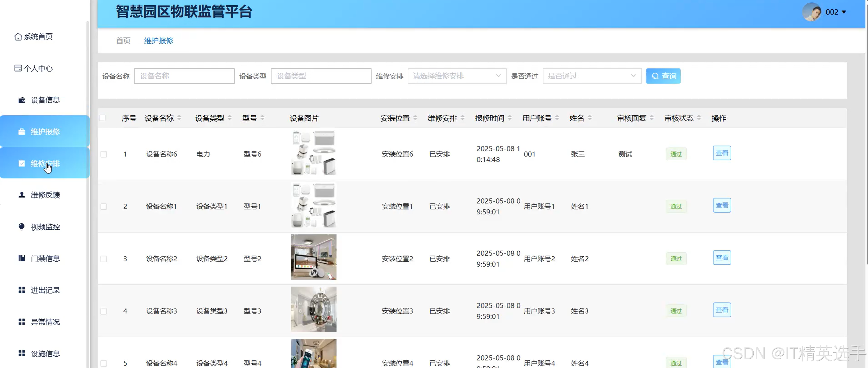Check the row for 设备名称4
The width and height of the screenshot is (868, 368).
click(104, 363)
